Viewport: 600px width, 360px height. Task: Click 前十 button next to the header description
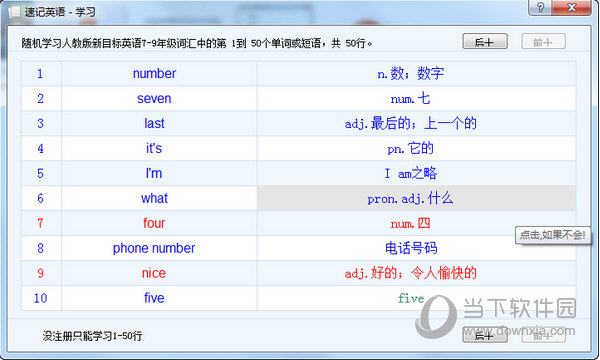pos(543,42)
